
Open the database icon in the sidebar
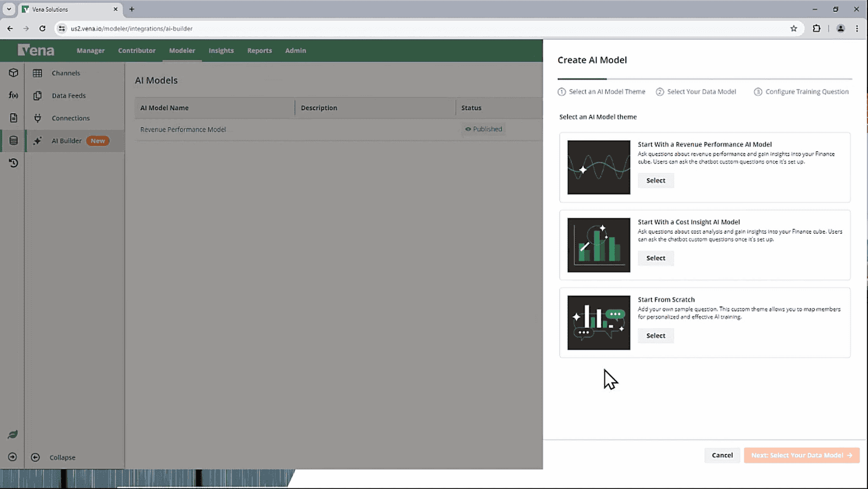pyautogui.click(x=12, y=140)
